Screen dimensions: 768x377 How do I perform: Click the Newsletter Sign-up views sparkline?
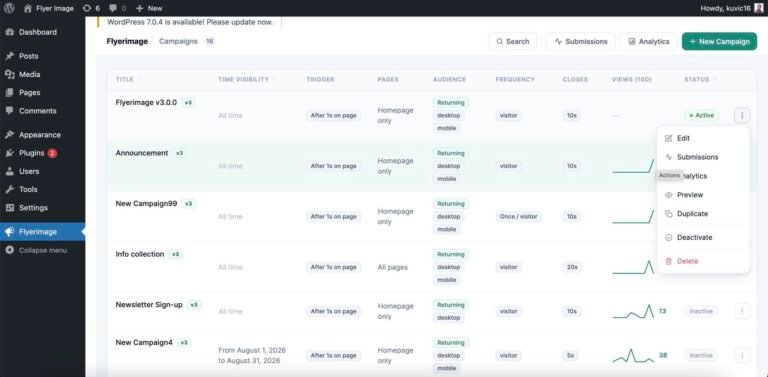[633, 311]
